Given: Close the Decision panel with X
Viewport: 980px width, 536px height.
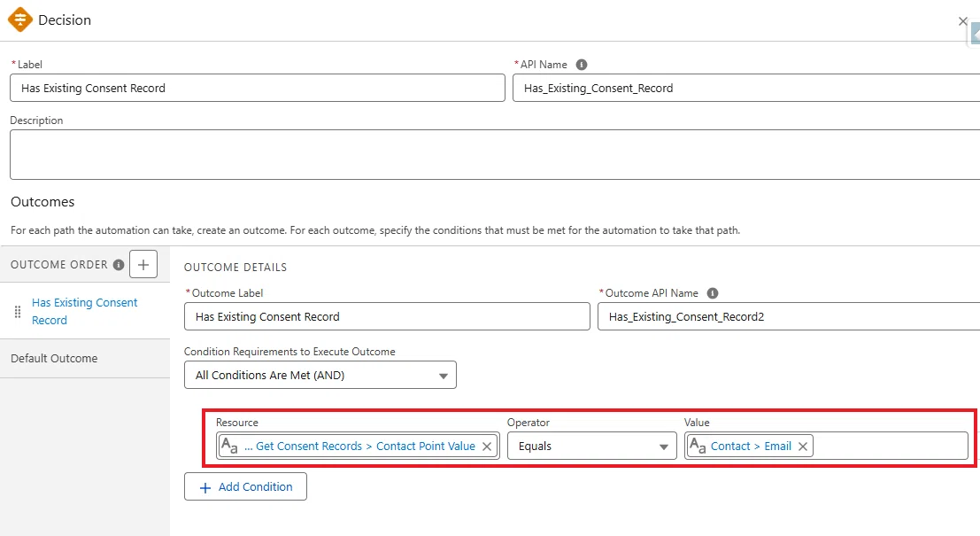Looking at the screenshot, I should [x=962, y=21].
